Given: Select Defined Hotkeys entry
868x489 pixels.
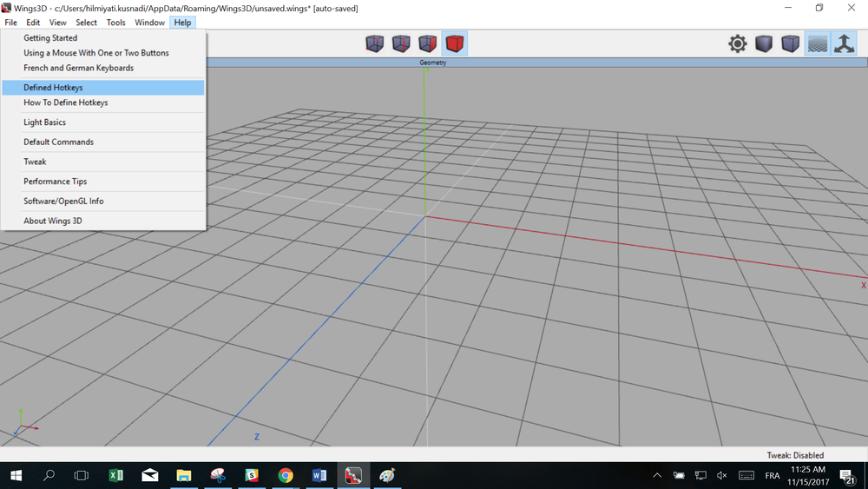Looking at the screenshot, I should (x=103, y=88).
